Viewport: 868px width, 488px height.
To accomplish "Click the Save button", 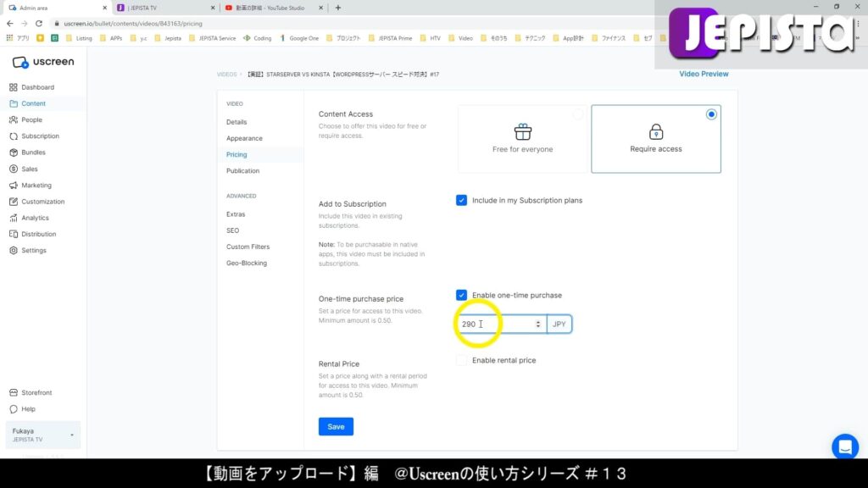I will pos(336,427).
